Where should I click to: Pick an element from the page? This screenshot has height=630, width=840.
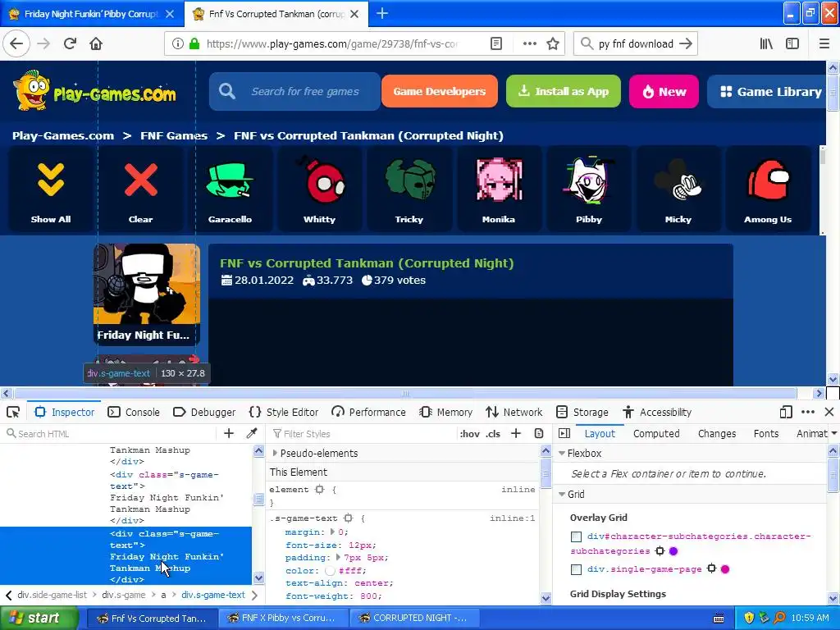(x=13, y=412)
